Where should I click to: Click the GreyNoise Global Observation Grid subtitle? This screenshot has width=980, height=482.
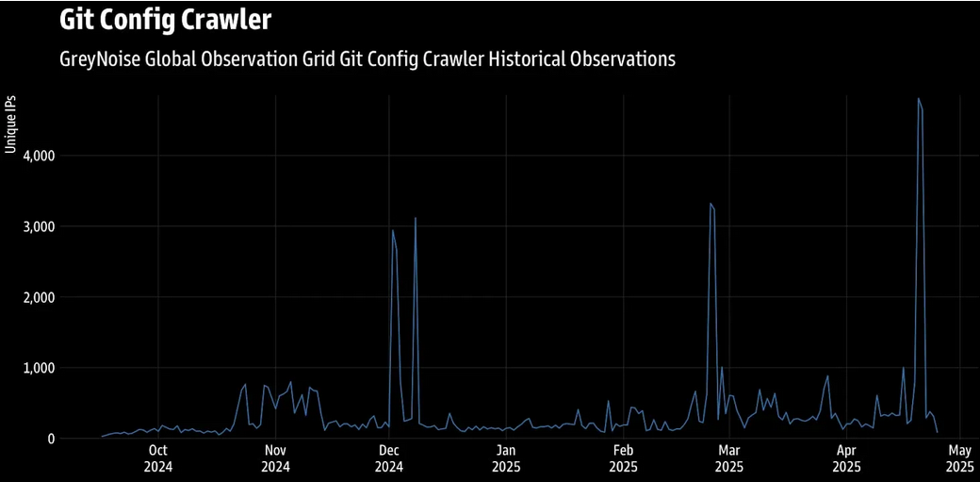(x=367, y=58)
